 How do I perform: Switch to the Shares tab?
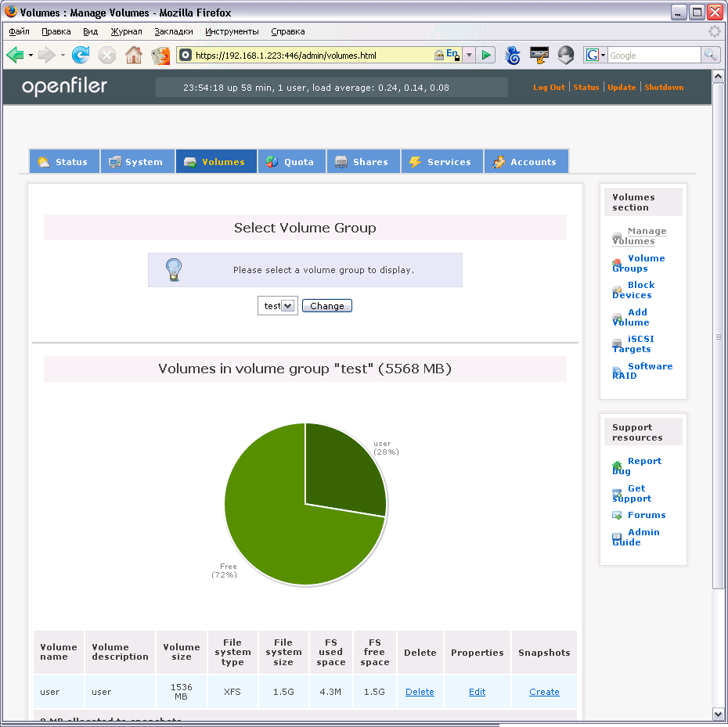(x=362, y=162)
